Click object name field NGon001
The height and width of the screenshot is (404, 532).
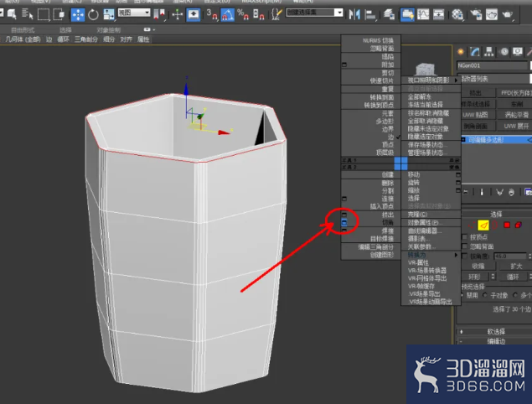[x=493, y=65]
